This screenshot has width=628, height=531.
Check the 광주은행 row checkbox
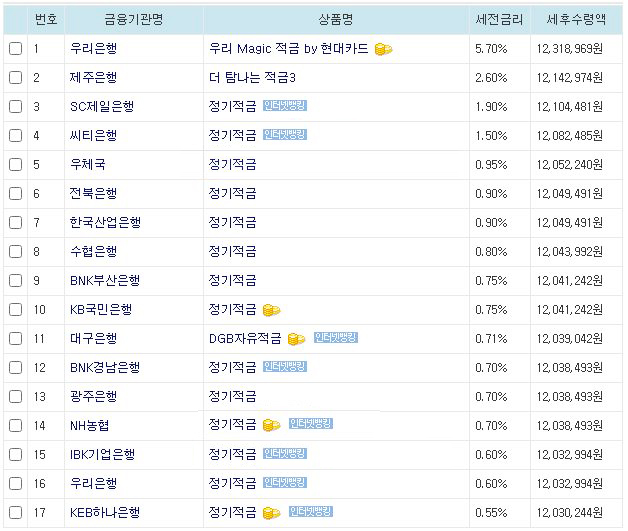pos(15,396)
